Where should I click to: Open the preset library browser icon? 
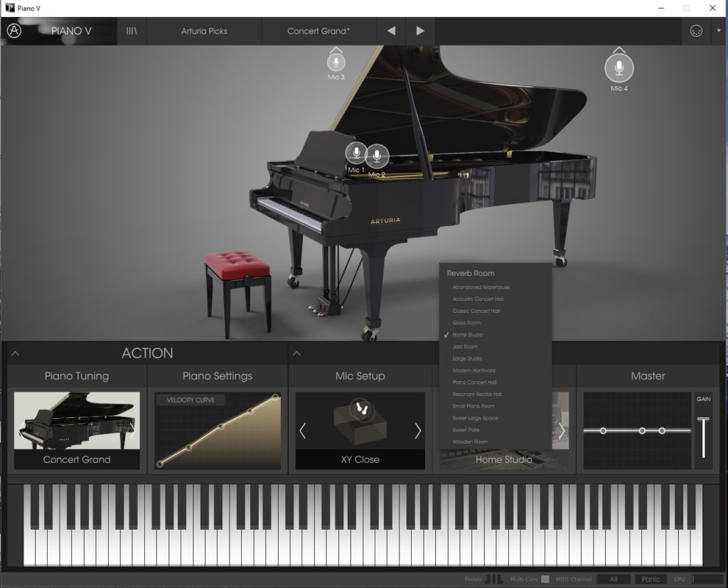tap(132, 31)
